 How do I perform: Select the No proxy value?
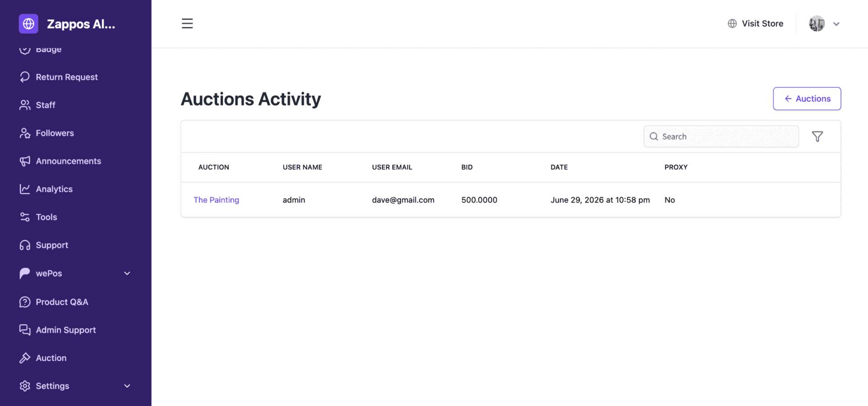[670, 200]
